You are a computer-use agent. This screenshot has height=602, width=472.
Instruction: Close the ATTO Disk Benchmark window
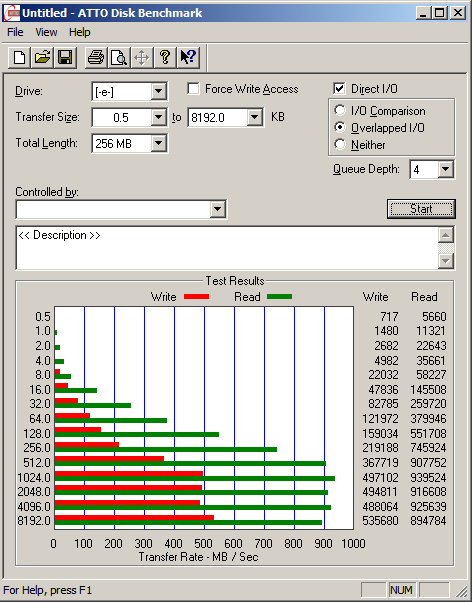(x=458, y=13)
